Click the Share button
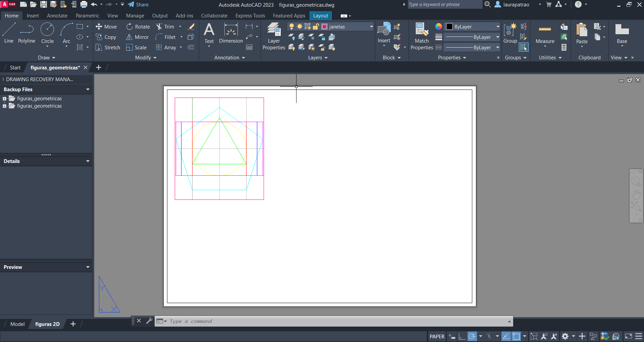644x342 pixels. point(138,5)
